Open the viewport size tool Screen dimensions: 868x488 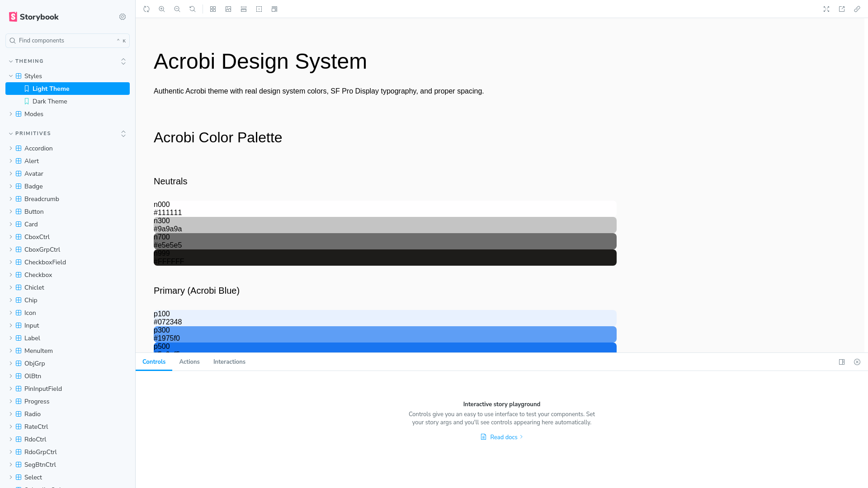click(274, 9)
